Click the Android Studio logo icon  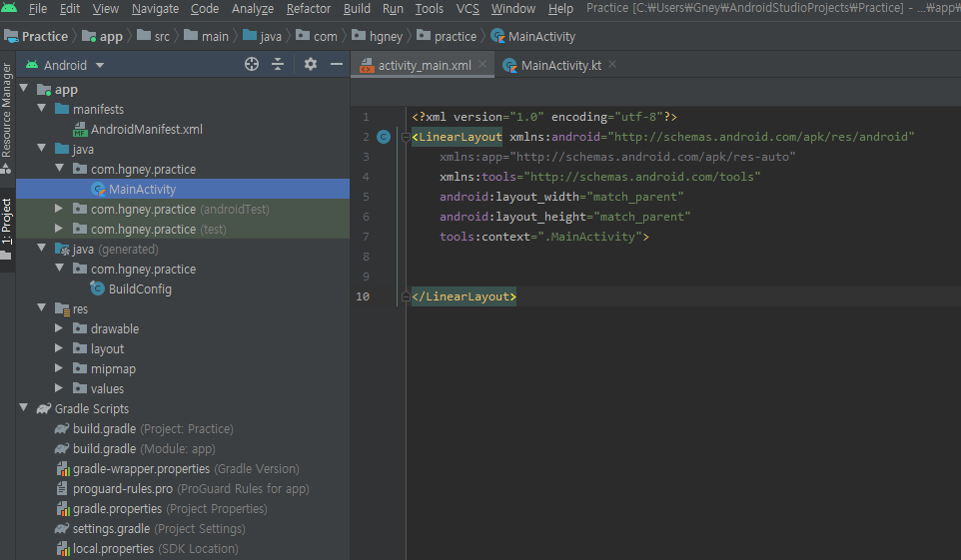[9, 8]
